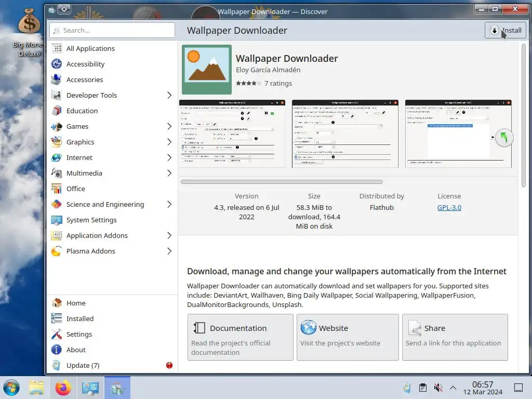This screenshot has height=399, width=532.
Task: Install Wallpaper Downloader
Action: click(x=506, y=31)
